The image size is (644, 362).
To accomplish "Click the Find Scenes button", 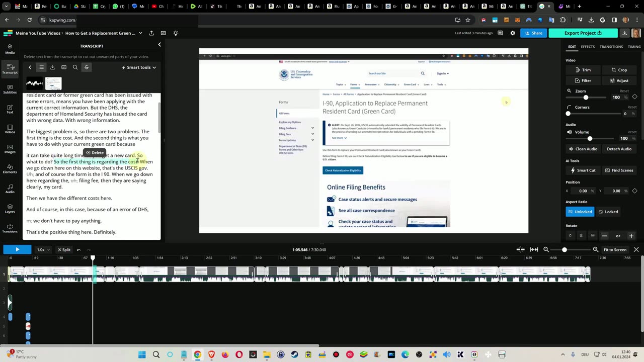I will click(619, 170).
